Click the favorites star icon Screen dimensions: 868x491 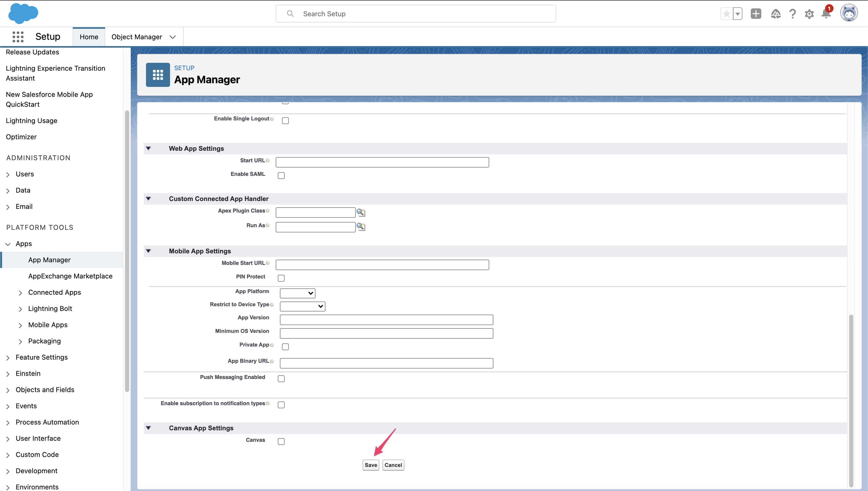726,14
